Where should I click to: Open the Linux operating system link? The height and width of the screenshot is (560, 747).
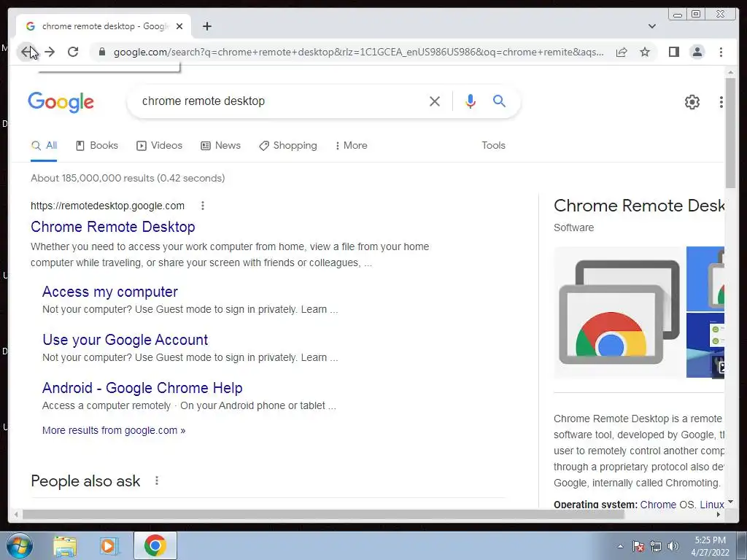tap(712, 505)
